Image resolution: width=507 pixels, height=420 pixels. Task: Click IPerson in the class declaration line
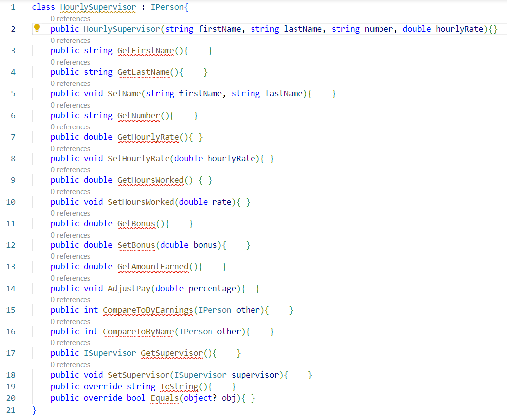point(167,7)
